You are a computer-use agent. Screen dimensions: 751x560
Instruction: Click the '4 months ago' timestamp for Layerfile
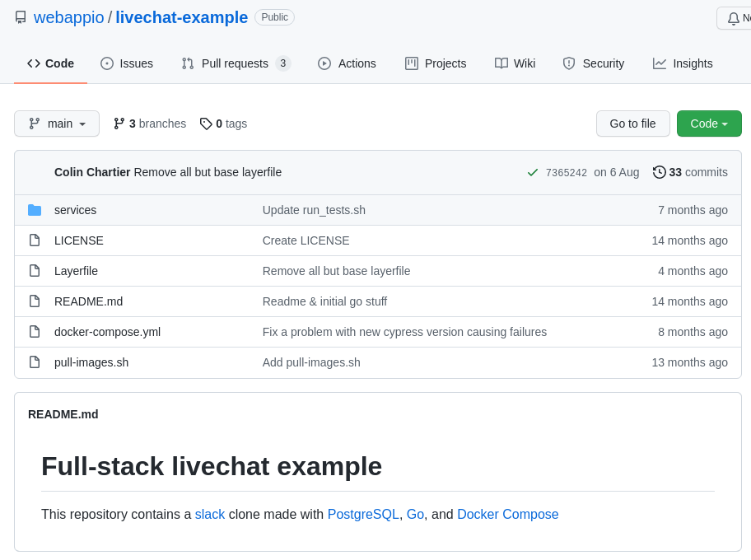[693, 271]
